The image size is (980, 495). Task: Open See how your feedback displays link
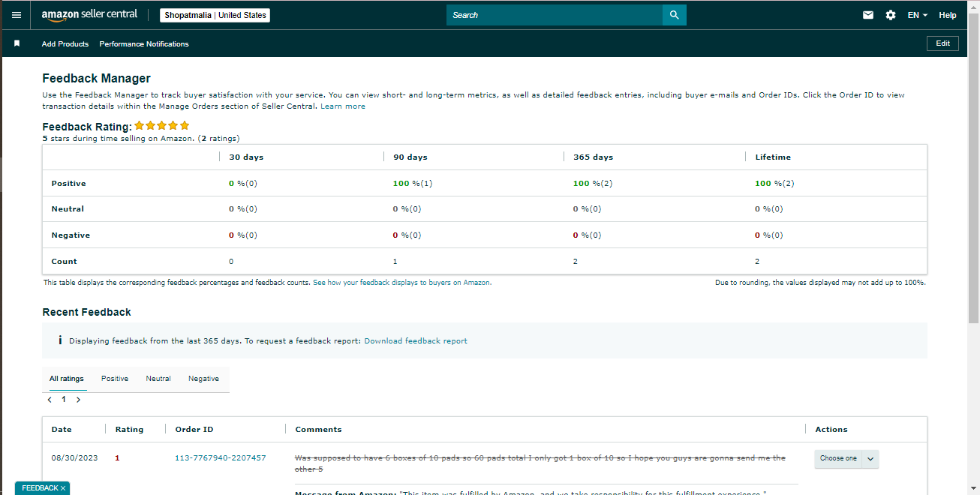(x=402, y=283)
